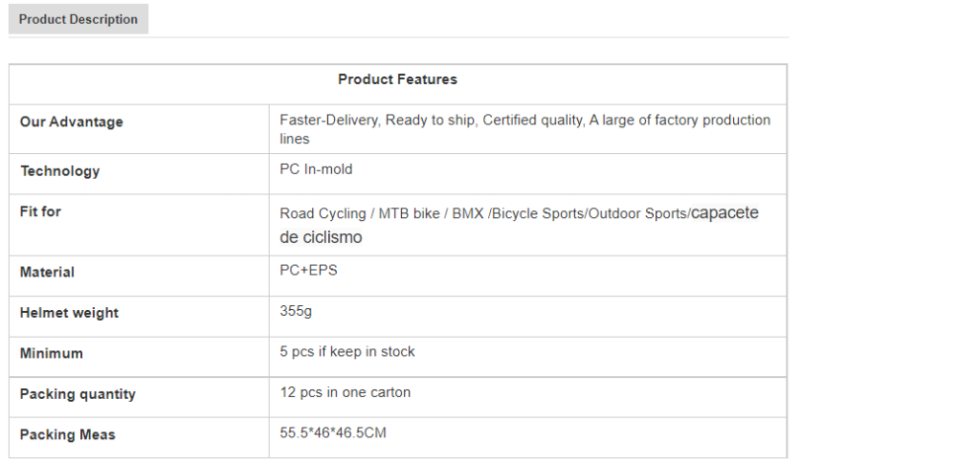Screen dimensions: 980x465
Task: Click the 355g weight value
Action: coord(296,311)
